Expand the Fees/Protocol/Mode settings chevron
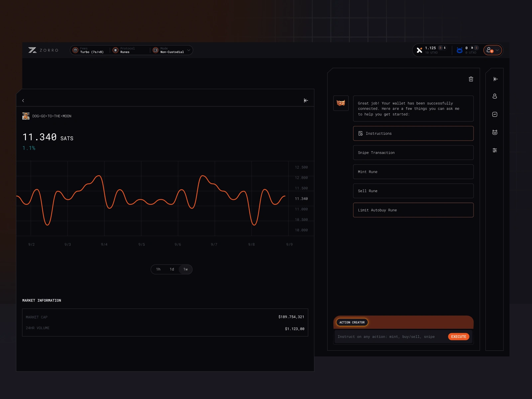Screen dimensions: 532x399 click(189, 50)
